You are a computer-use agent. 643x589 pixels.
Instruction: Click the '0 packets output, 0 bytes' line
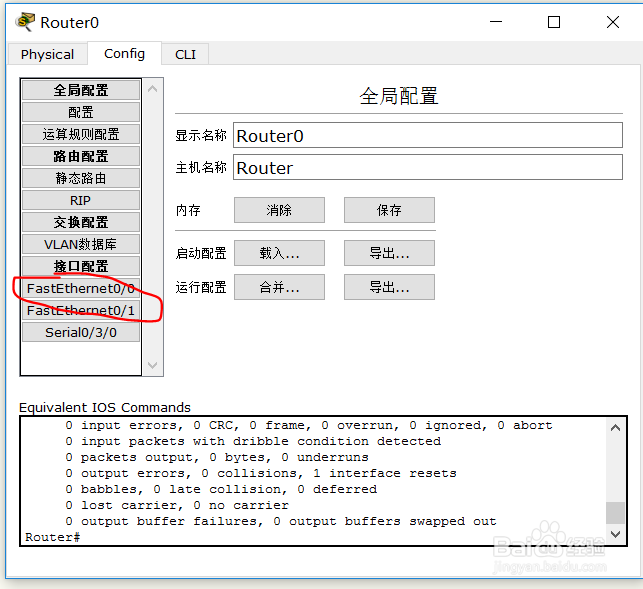217,457
